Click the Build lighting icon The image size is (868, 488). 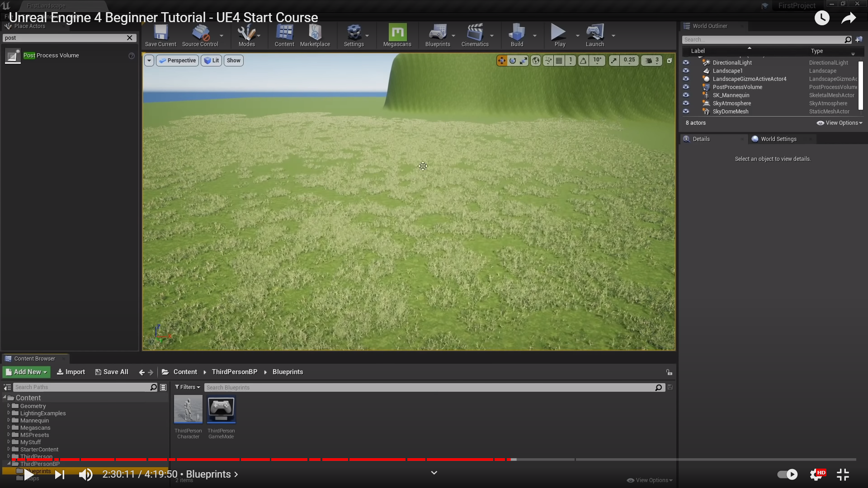(x=517, y=35)
